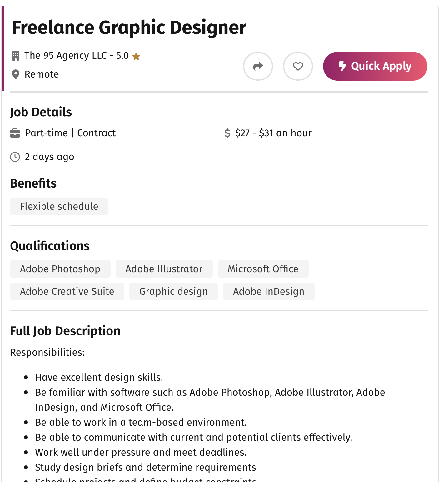Click the $27 - $31 an hour text
Screen dimensions: 448x482
[273, 133]
